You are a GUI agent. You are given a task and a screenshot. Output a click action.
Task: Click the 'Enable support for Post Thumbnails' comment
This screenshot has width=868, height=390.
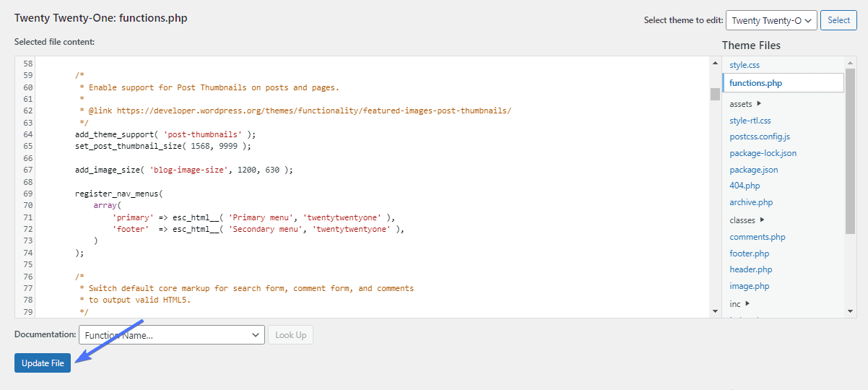[209, 87]
